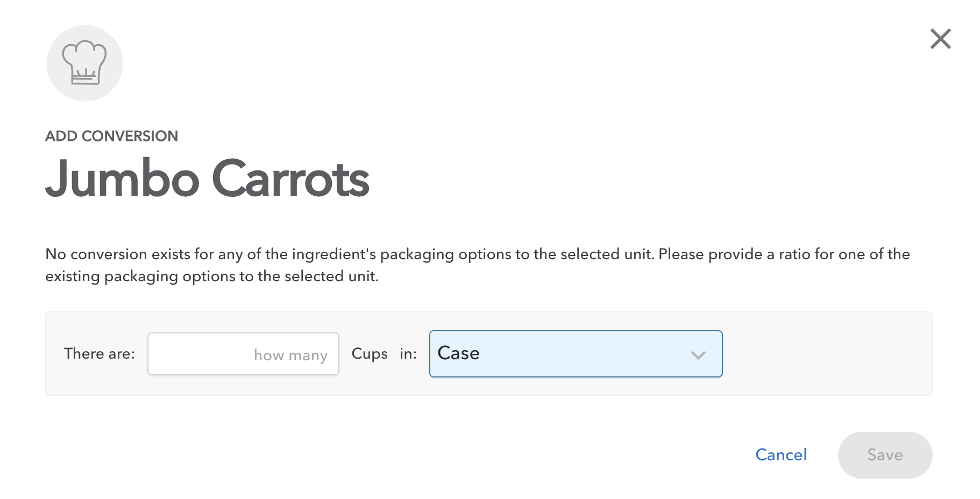Close the Add Conversion dialog
980x499 pixels.
[x=940, y=39]
